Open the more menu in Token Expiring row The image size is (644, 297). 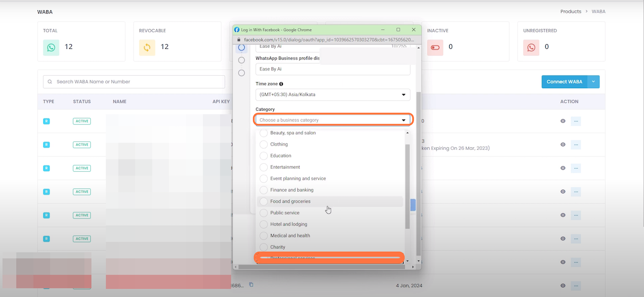576,144
